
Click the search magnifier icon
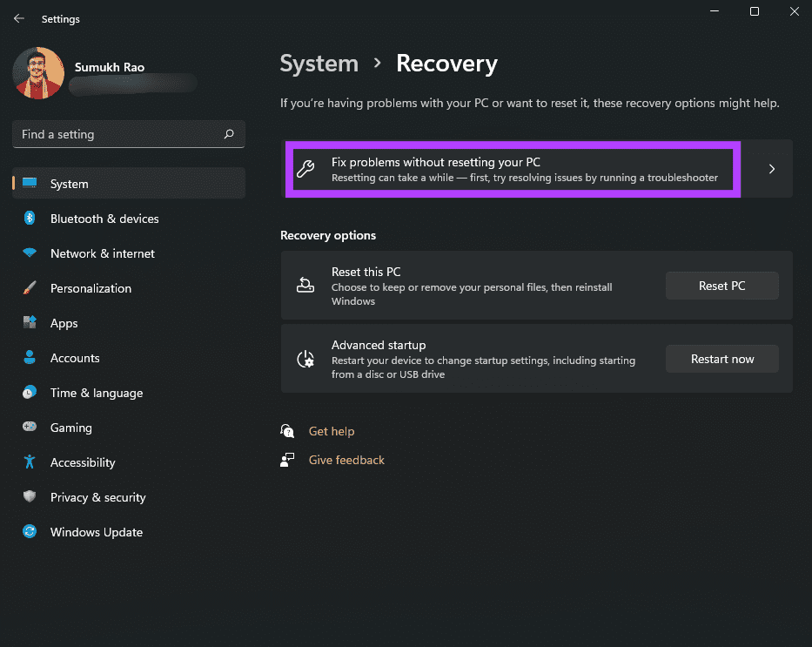pyautogui.click(x=229, y=134)
